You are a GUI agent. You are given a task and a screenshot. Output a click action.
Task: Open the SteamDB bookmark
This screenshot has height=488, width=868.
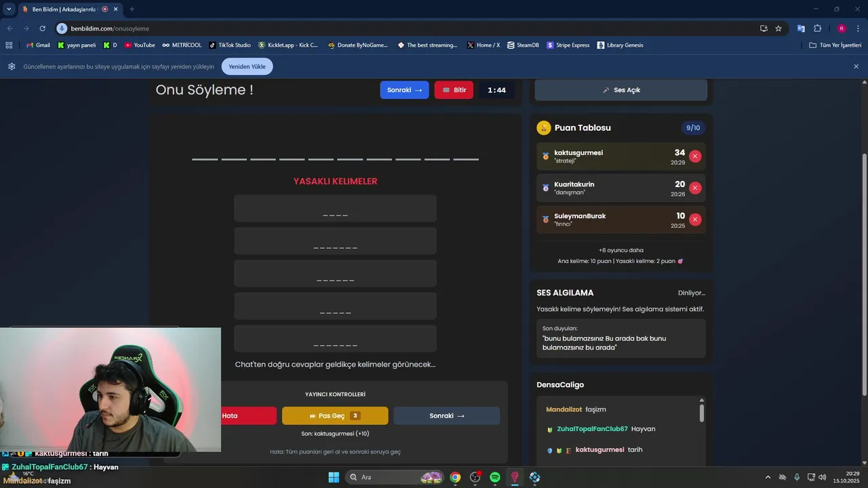(x=523, y=45)
